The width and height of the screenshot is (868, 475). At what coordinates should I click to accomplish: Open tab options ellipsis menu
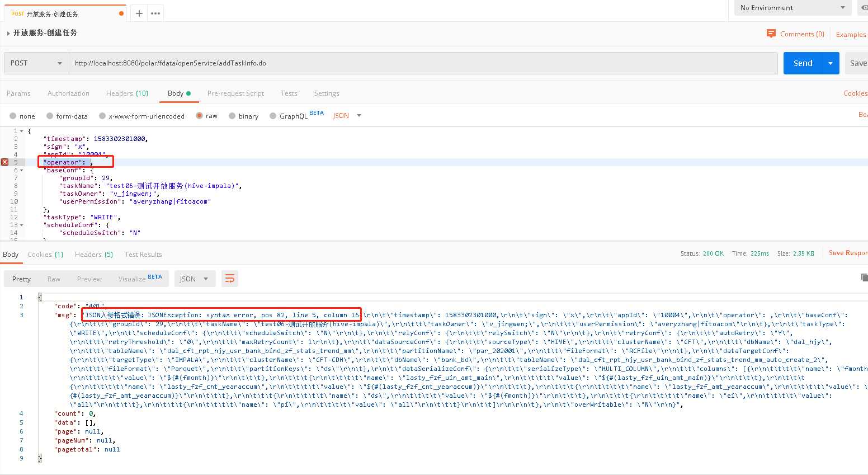point(155,13)
